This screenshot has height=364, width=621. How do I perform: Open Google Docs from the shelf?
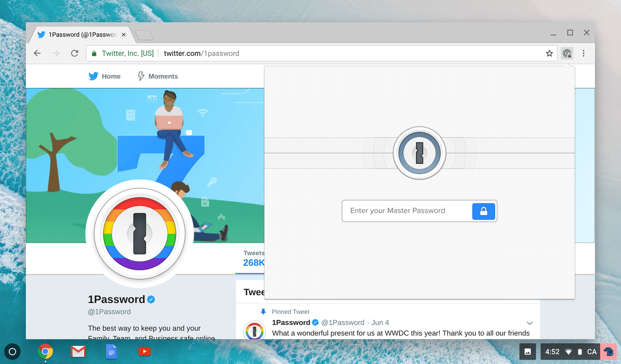111,351
